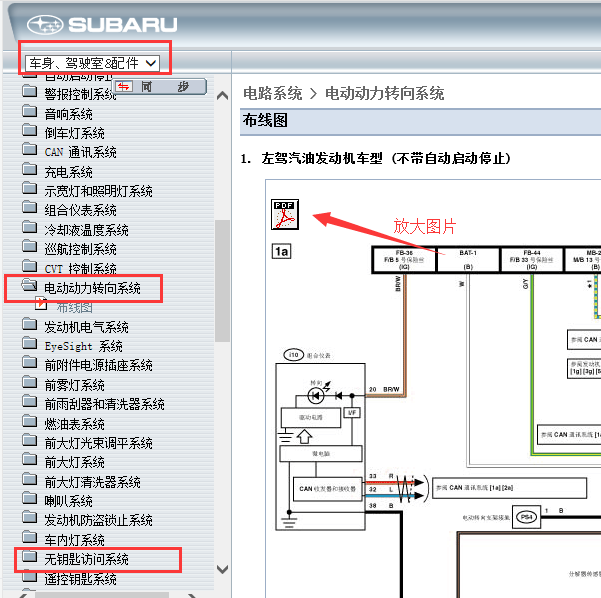Screen dimensions: 601x598
Task: Expand 音响系统 in the tree
Action: point(68,114)
